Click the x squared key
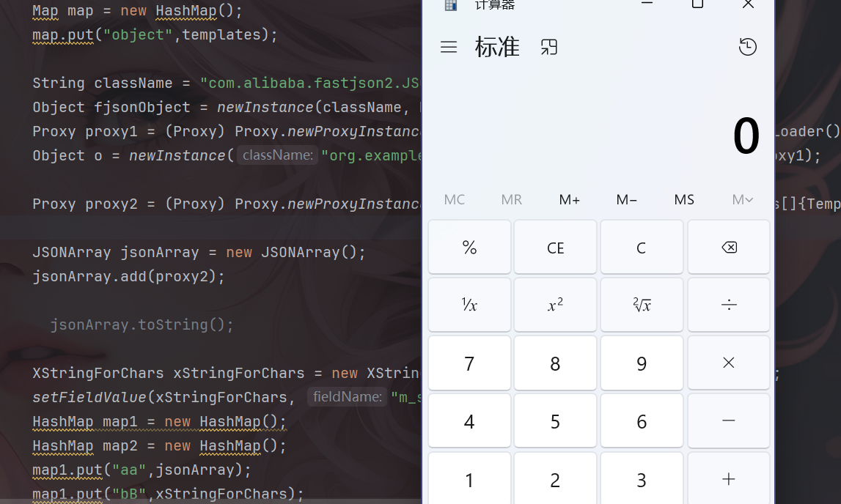 555,305
